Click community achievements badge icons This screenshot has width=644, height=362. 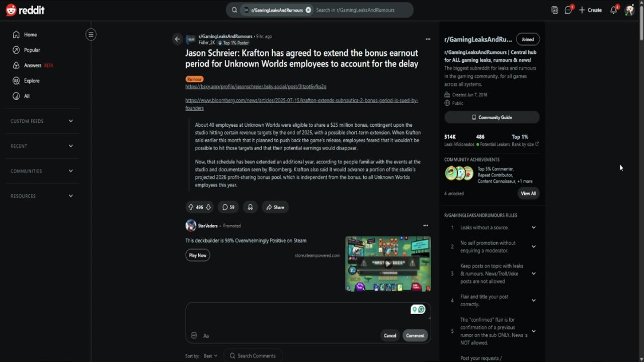click(459, 173)
